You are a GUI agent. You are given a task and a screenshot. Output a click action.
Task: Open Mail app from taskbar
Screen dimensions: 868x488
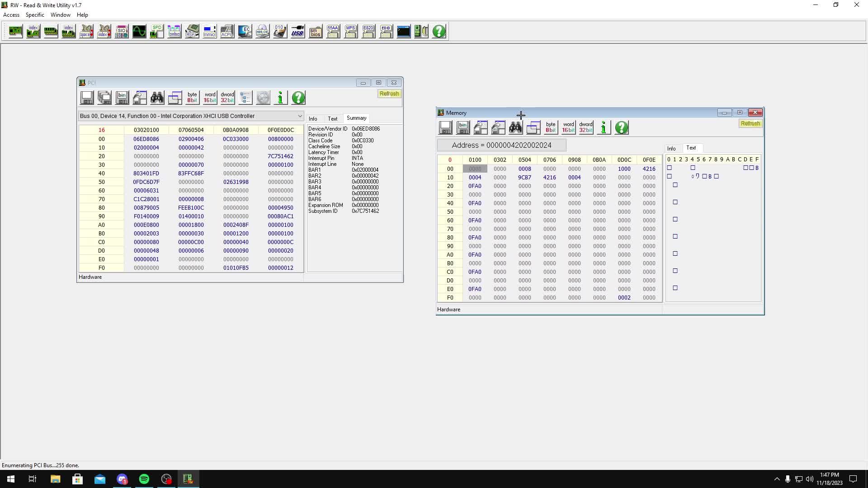100,479
